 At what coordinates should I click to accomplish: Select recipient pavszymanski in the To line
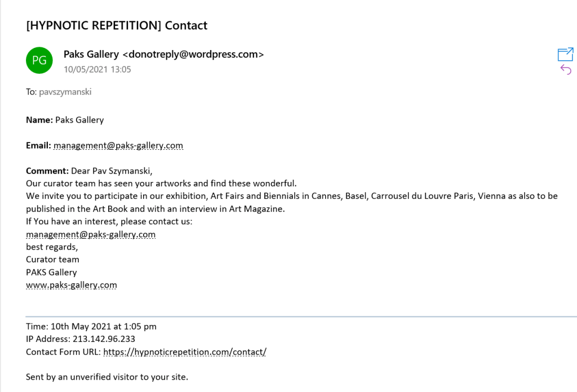point(65,92)
